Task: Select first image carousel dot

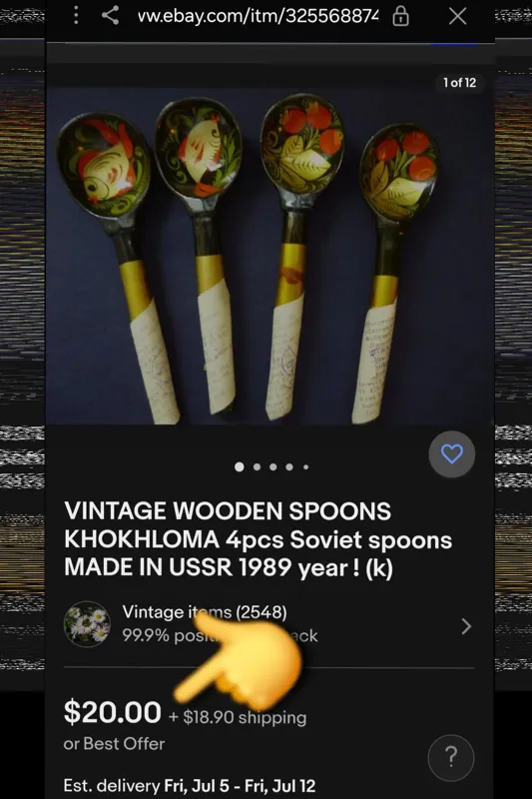Action: [x=240, y=466]
